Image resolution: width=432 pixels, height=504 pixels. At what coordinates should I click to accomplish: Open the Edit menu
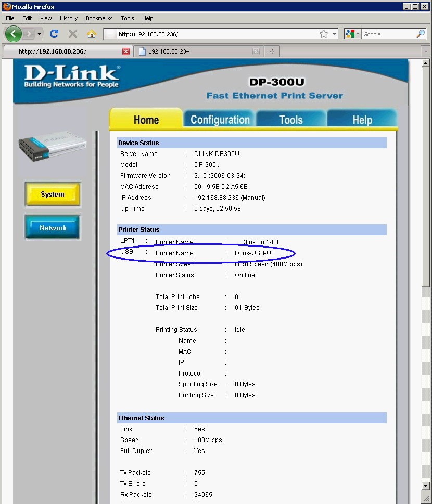click(x=27, y=18)
